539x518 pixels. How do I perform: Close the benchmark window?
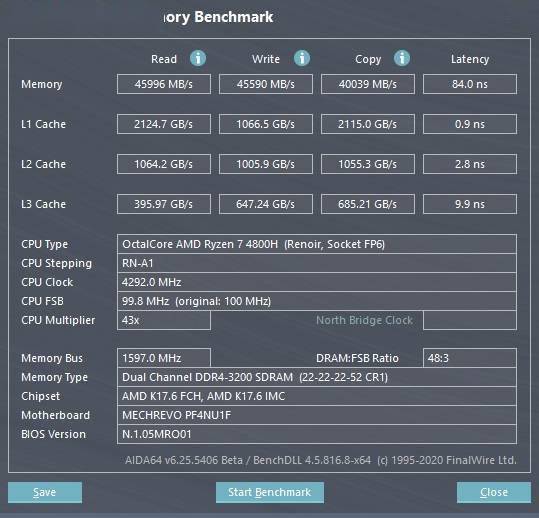tap(494, 492)
